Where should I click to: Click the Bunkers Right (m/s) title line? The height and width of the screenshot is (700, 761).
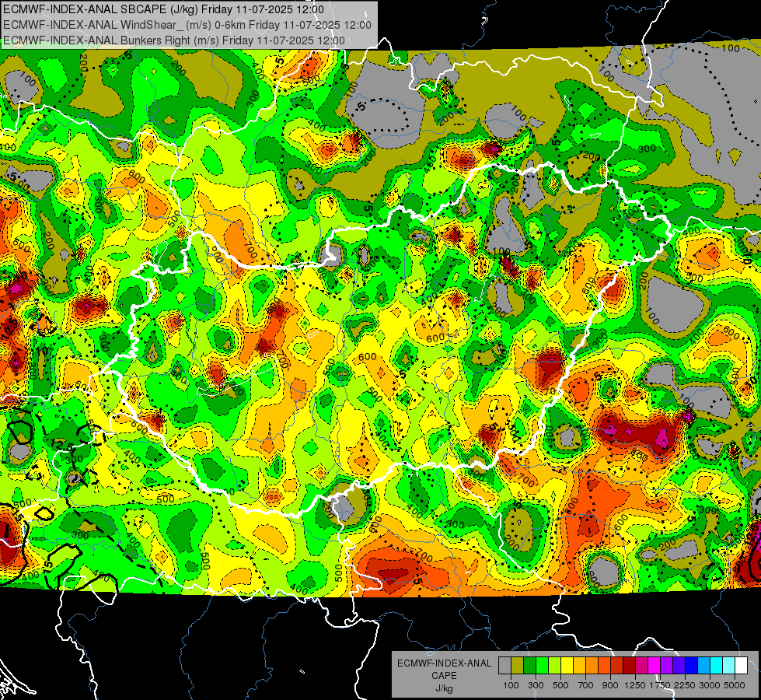pyautogui.click(x=174, y=40)
